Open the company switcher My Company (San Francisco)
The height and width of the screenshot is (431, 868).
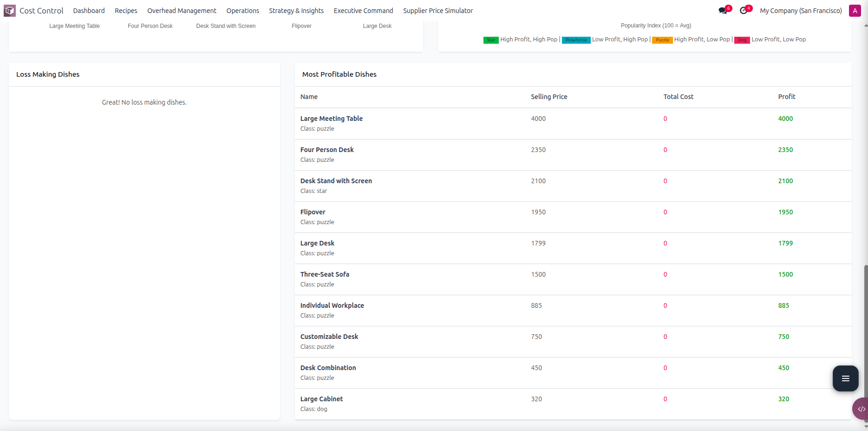pyautogui.click(x=801, y=11)
